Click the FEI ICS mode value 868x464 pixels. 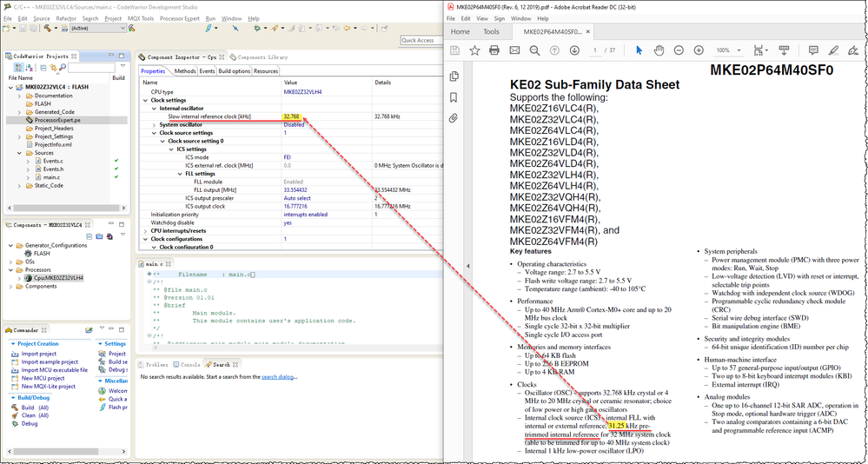pos(288,157)
